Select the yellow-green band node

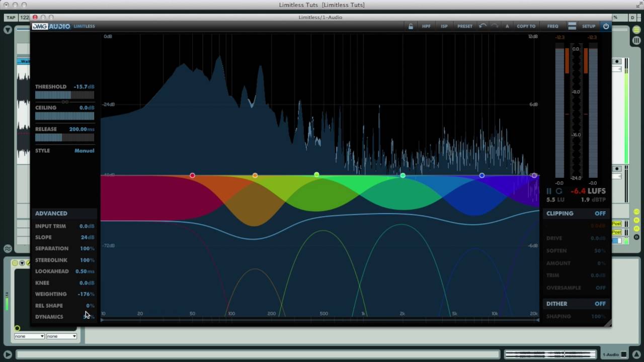(x=316, y=175)
